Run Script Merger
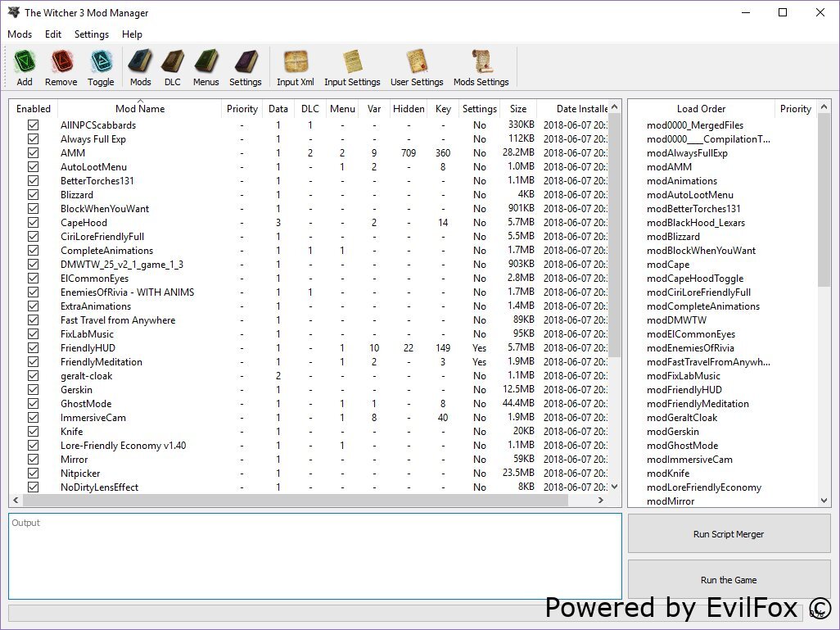This screenshot has height=630, width=840. [729, 534]
